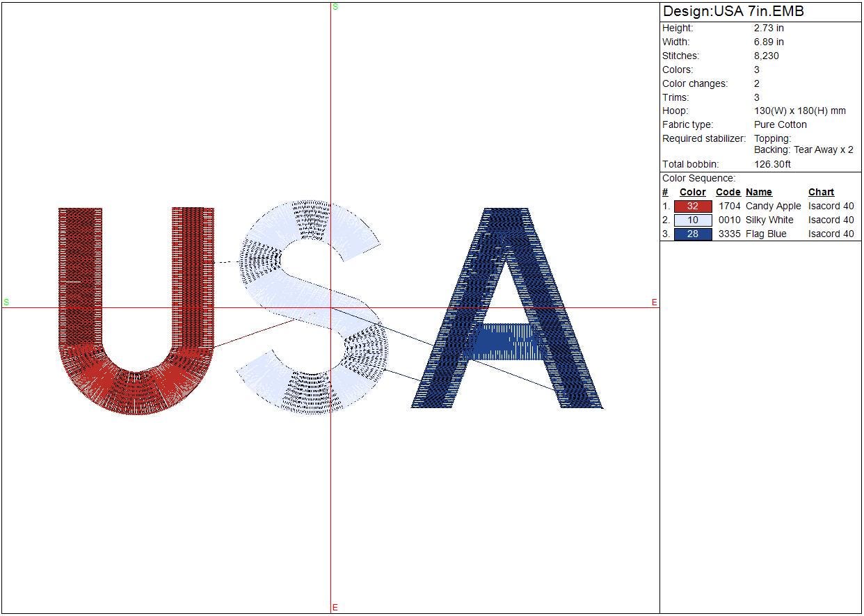Select the Design: USA 7in.EMB title
The height and width of the screenshot is (616, 864).
(x=733, y=12)
